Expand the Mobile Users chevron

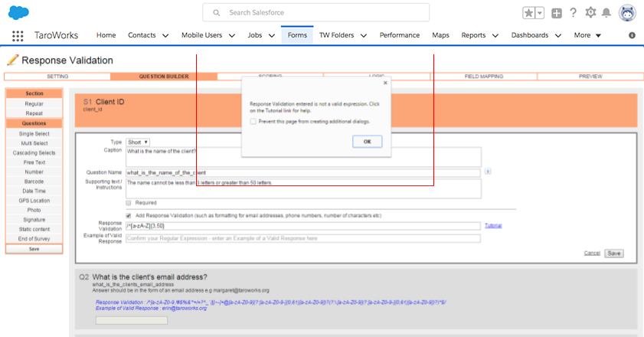pyautogui.click(x=232, y=36)
